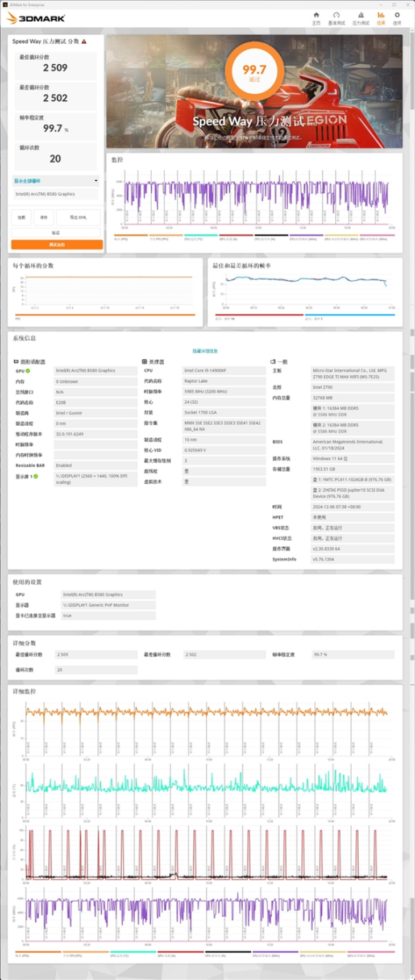415x980 pixels.
Task: Click the green check icon next to 显示屏 1
Action: [35, 476]
